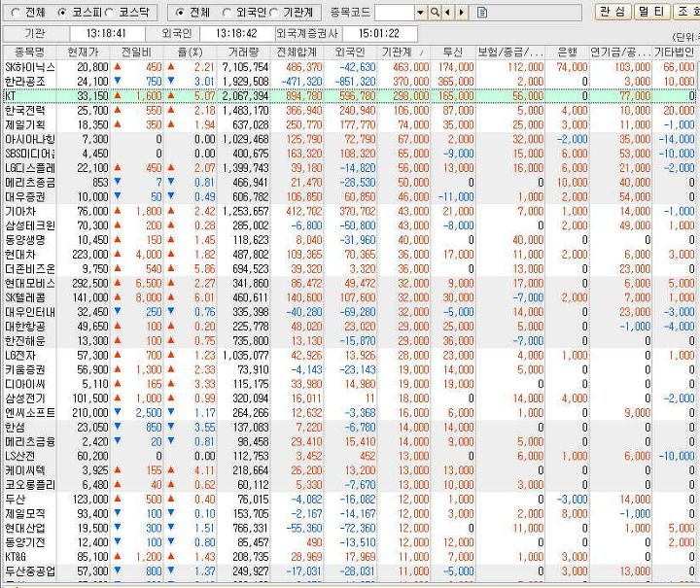This screenshot has height=588, width=700.
Task: Click the up-arrow icon in KT row
Action: [x=118, y=95]
